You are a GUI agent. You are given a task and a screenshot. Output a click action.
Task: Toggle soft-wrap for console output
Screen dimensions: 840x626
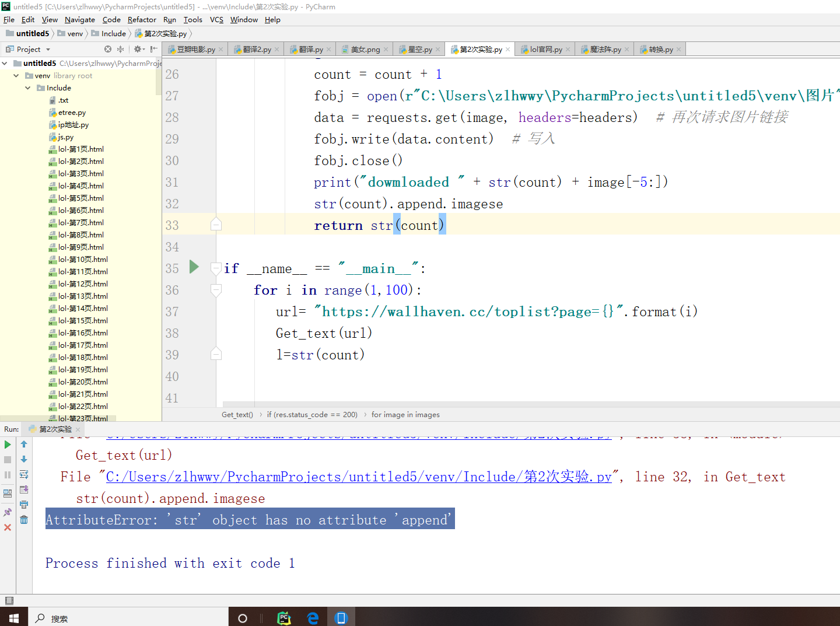(x=23, y=474)
